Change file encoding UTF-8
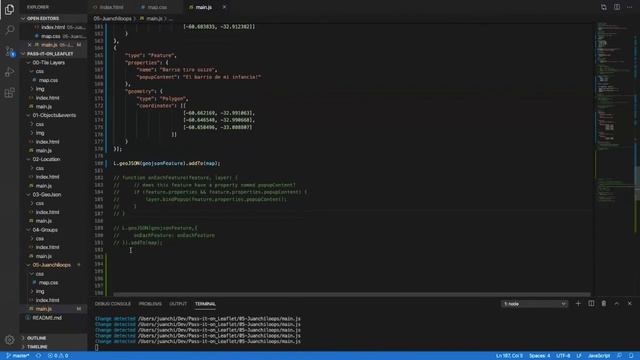This screenshot has height=360, width=640. [563, 356]
